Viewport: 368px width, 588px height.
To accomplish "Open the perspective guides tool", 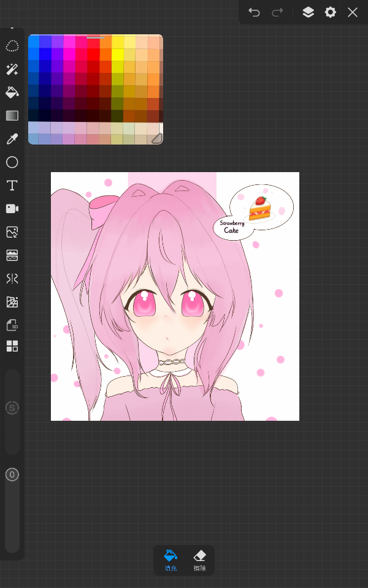I will point(12,302).
